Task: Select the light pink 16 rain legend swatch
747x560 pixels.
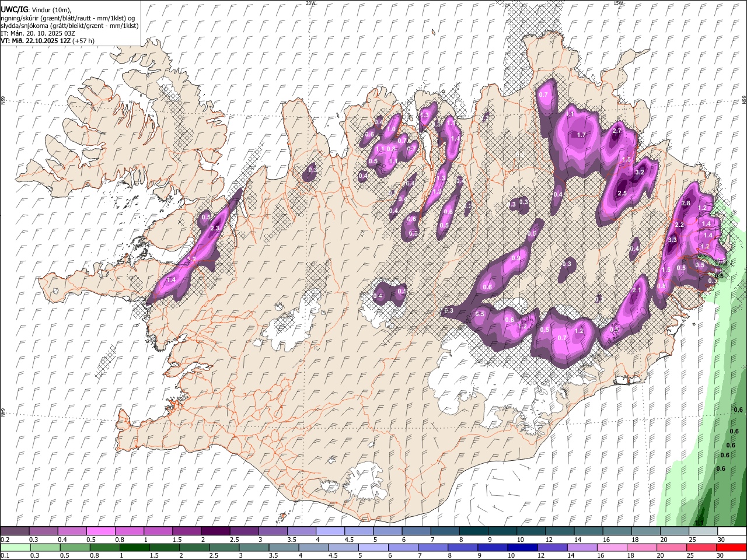Action: coord(612,547)
